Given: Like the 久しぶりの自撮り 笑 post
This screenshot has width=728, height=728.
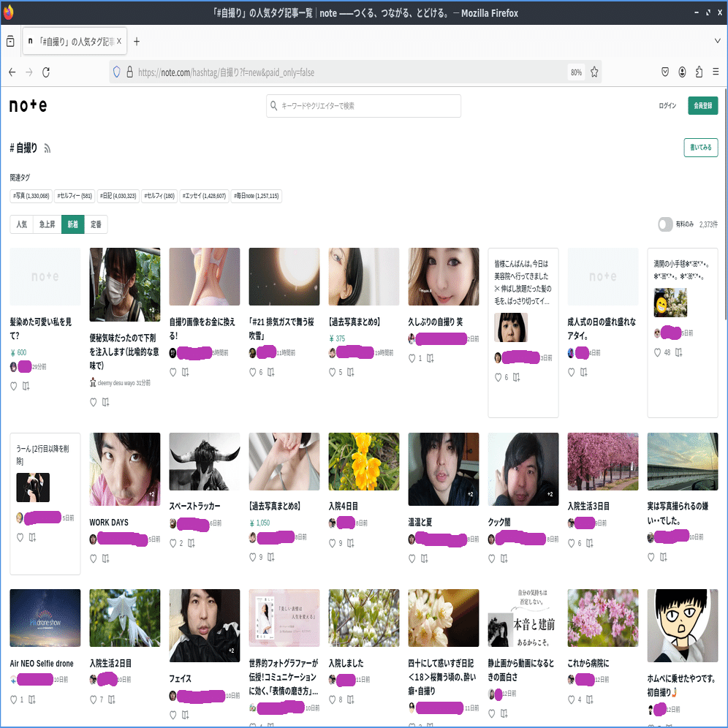Looking at the screenshot, I should tap(412, 358).
